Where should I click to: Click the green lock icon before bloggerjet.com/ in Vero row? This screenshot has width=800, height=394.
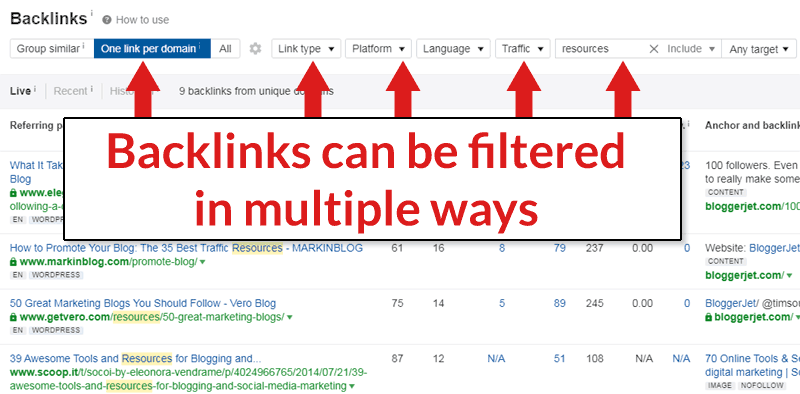tap(709, 317)
